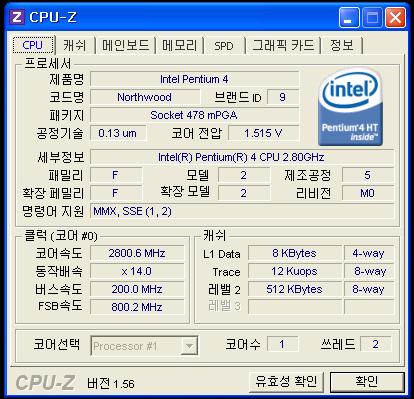
Task: Click the bus speed 200.0 MHz
Action: pos(137,289)
